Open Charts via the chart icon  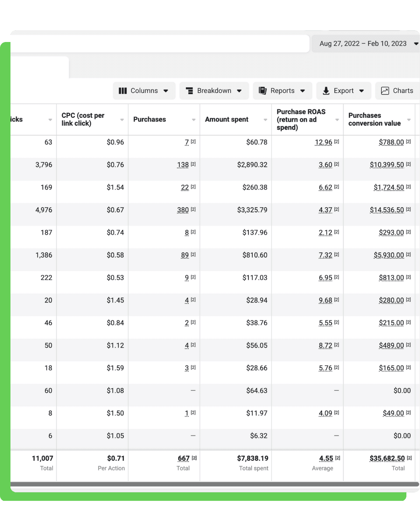coord(385,91)
